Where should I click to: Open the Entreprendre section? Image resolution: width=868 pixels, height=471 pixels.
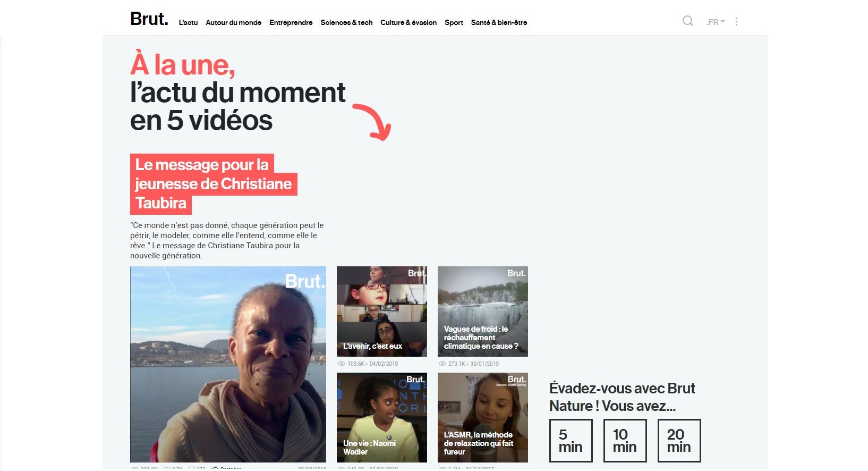click(x=291, y=22)
